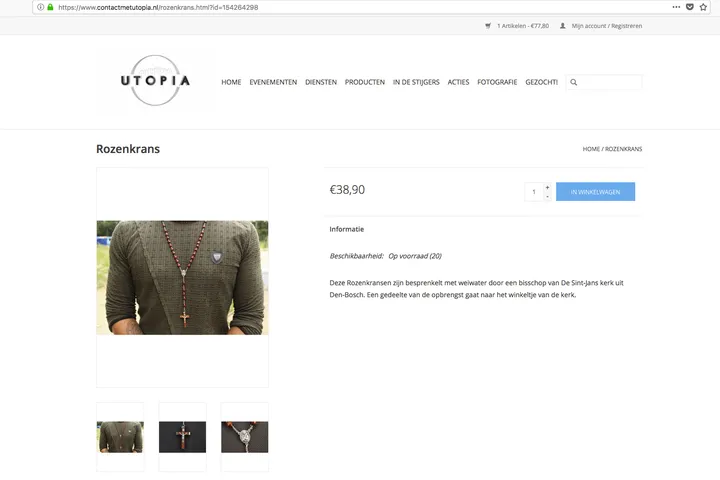Increase quantity with the plus stepper
Image resolution: width=720 pixels, height=480 pixels.
(x=547, y=187)
